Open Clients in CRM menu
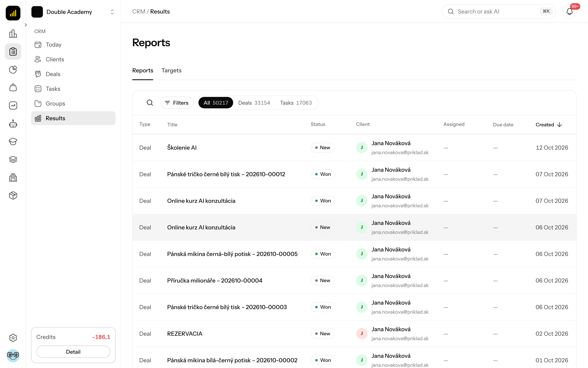This screenshot has width=588, height=368. click(73, 59)
